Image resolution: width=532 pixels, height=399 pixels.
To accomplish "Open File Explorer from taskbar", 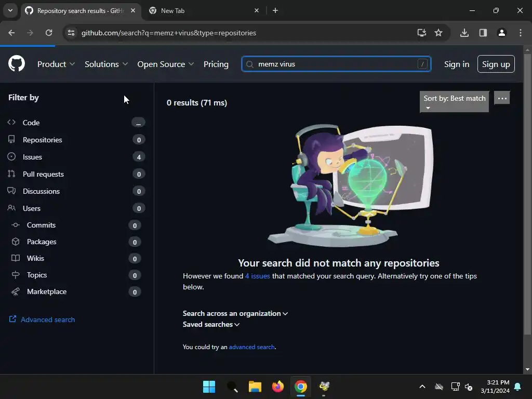I will (255, 387).
